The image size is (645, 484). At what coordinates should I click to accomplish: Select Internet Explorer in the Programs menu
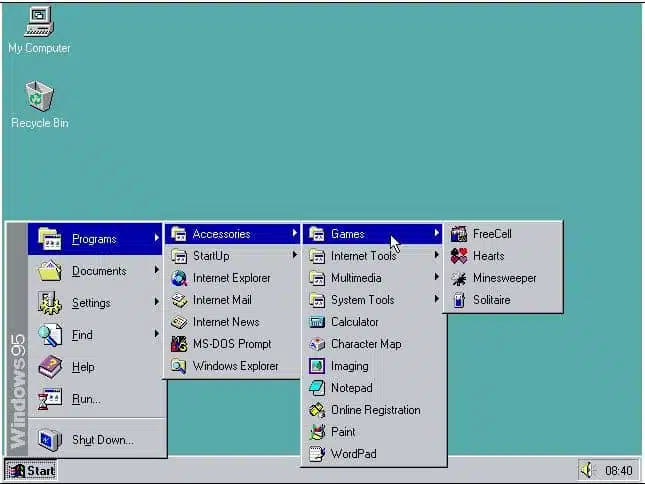coord(231,278)
